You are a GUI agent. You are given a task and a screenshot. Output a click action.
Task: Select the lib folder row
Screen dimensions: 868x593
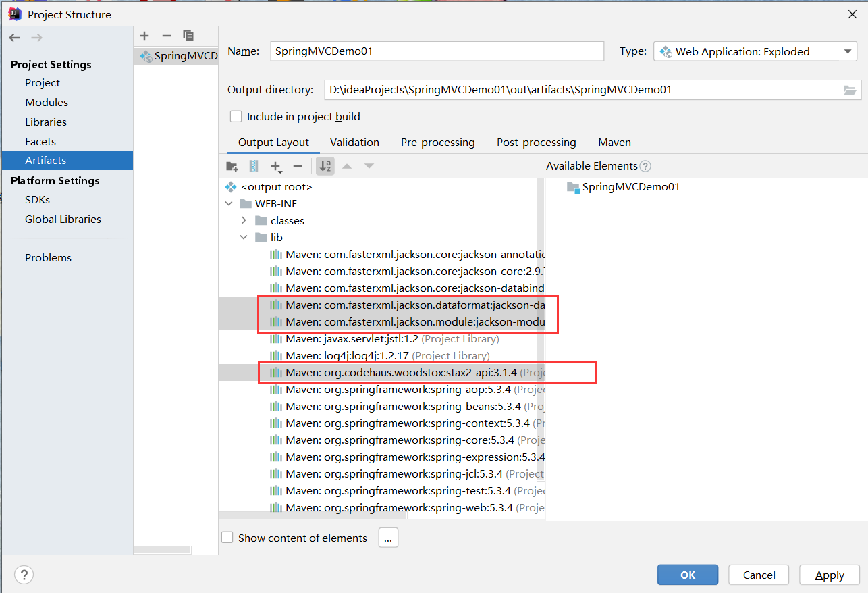(x=269, y=238)
